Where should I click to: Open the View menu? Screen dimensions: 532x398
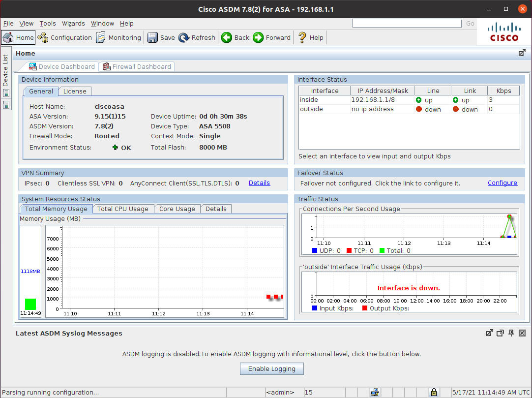coord(26,24)
